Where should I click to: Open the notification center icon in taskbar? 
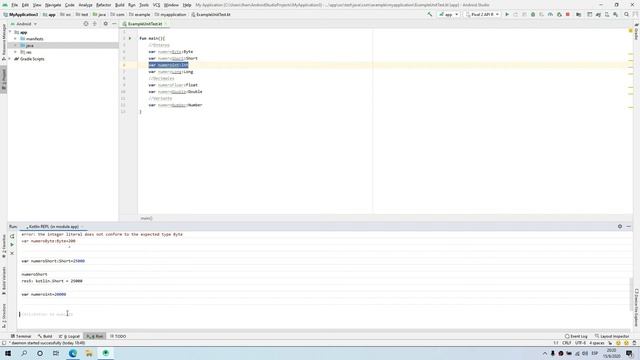[x=629, y=353]
